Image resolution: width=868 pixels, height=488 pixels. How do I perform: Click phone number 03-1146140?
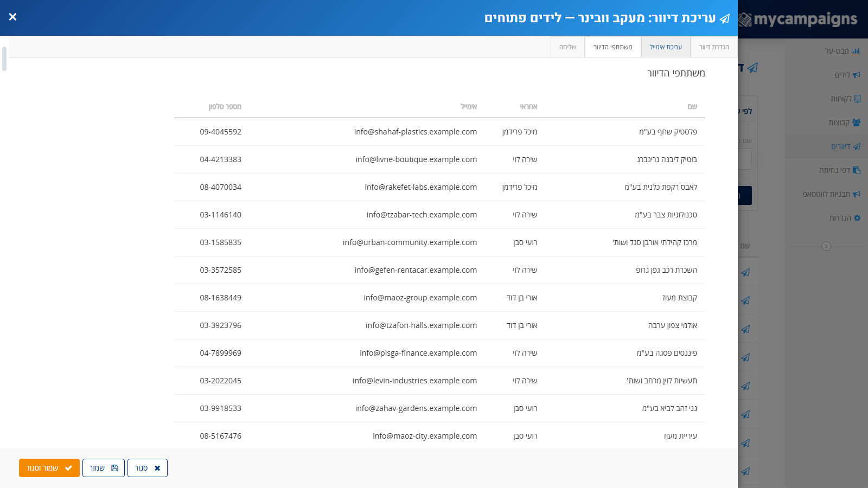(x=221, y=215)
